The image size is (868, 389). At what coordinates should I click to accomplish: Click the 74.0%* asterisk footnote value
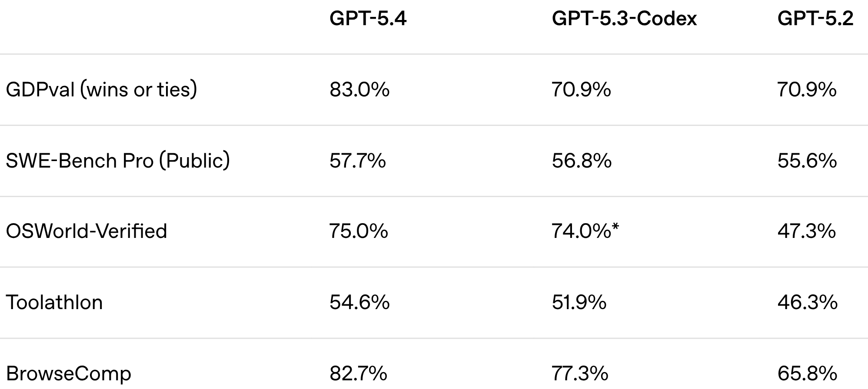tap(585, 231)
